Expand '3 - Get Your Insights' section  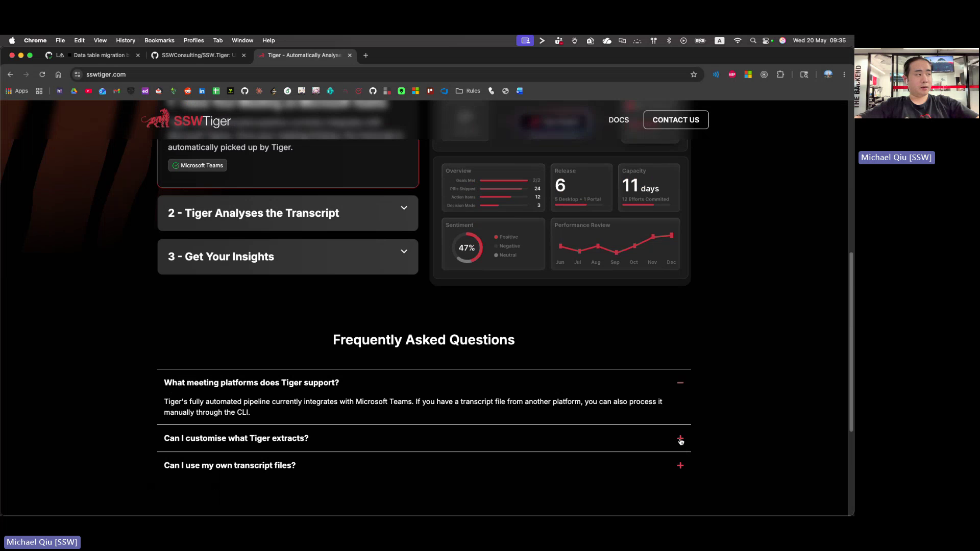tap(288, 257)
